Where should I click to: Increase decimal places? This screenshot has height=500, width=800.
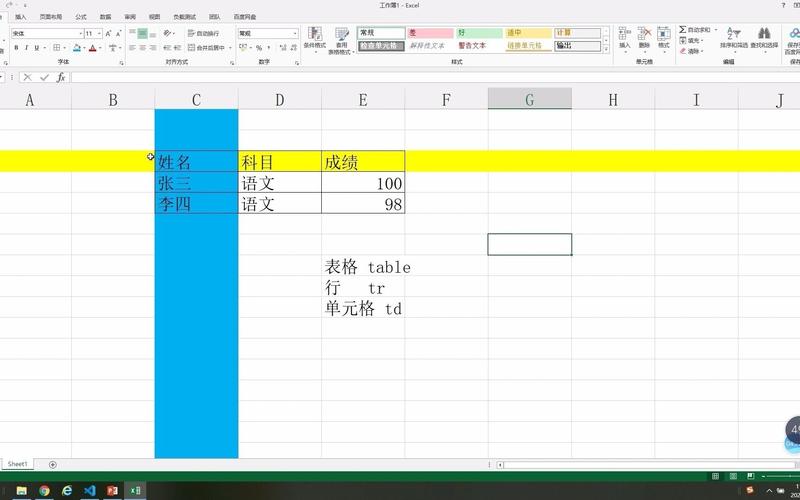[x=283, y=47]
